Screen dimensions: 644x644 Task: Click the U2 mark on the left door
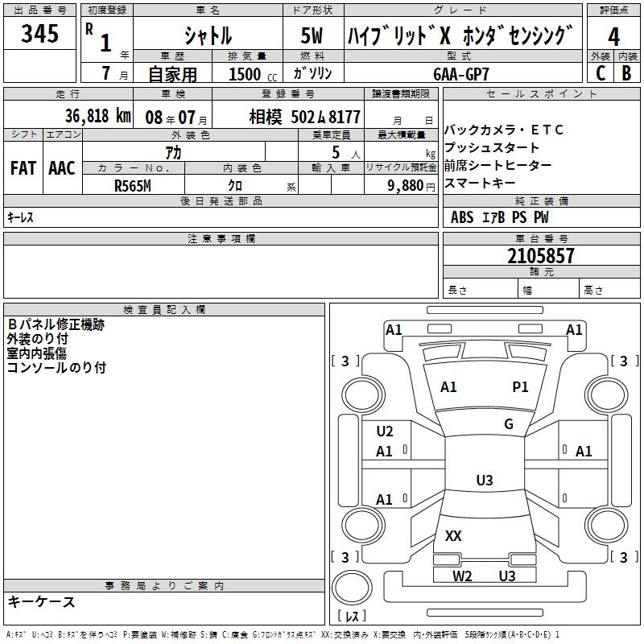tap(385, 431)
